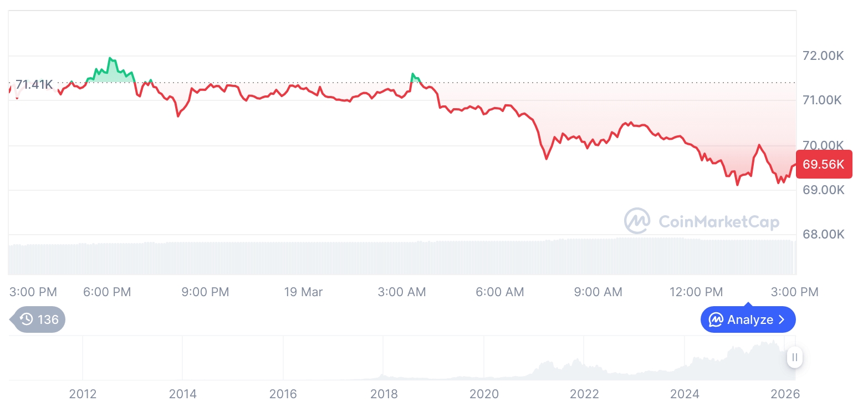The height and width of the screenshot is (406, 868).
Task: Click the 9:00 PM time axis label
Action: pyautogui.click(x=205, y=292)
